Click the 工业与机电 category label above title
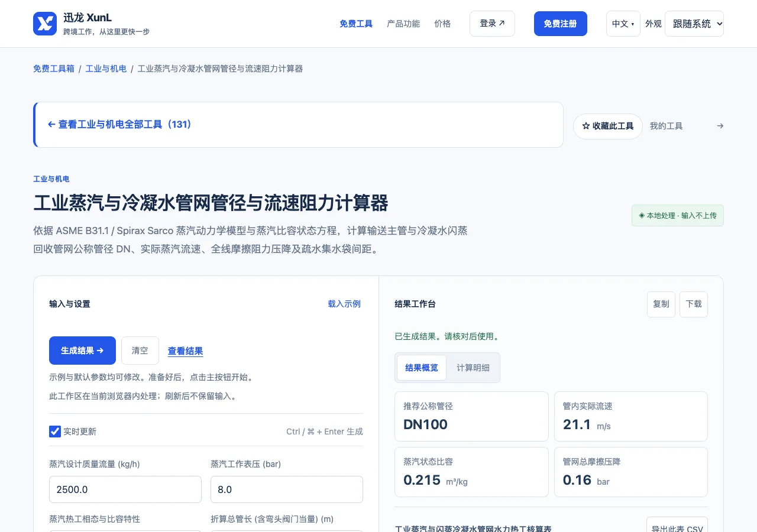The width and height of the screenshot is (757, 532). point(51,179)
